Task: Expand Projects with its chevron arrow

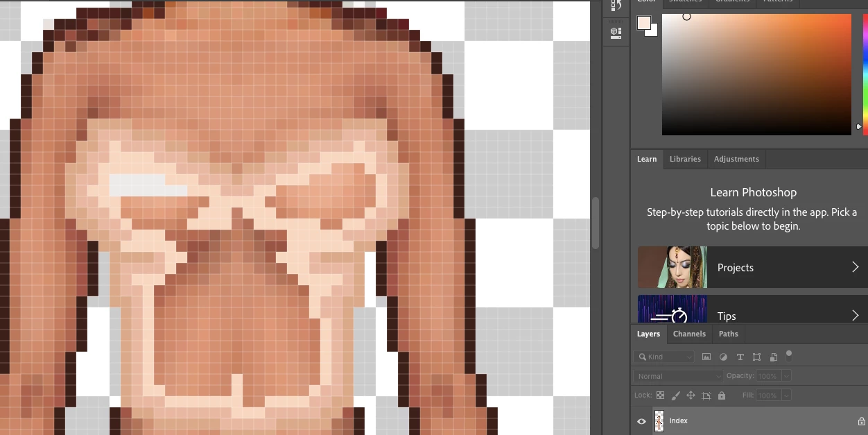Action: pos(855,267)
